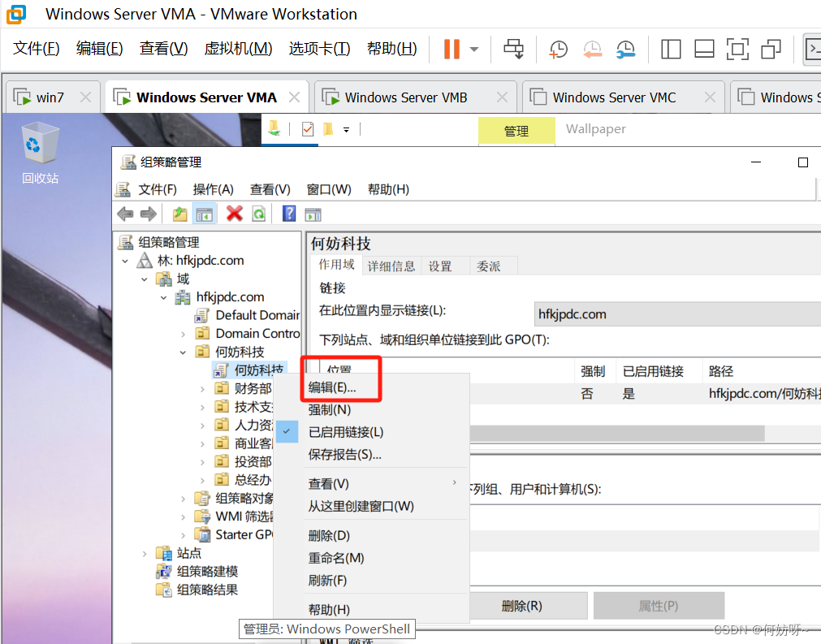Toggle the show/hide console tree button
Viewport: 821px width, 644px height.
click(204, 214)
